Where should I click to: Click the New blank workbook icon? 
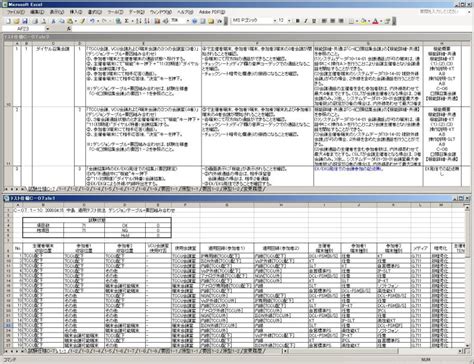pos(9,21)
